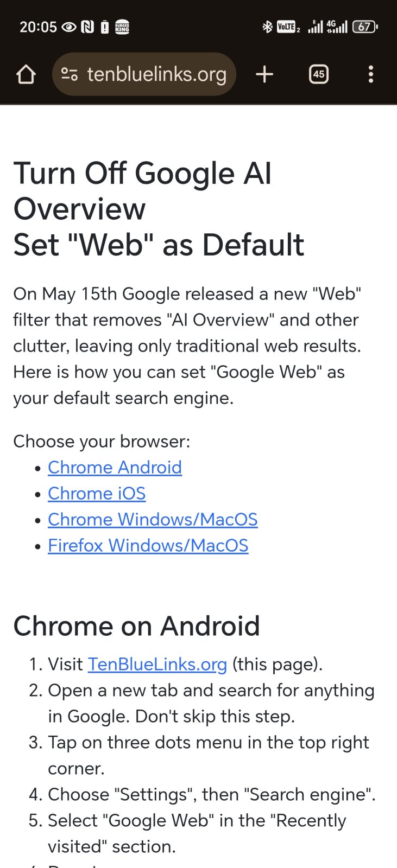Tap the Chrome home icon
The image size is (397, 868).
(26, 74)
